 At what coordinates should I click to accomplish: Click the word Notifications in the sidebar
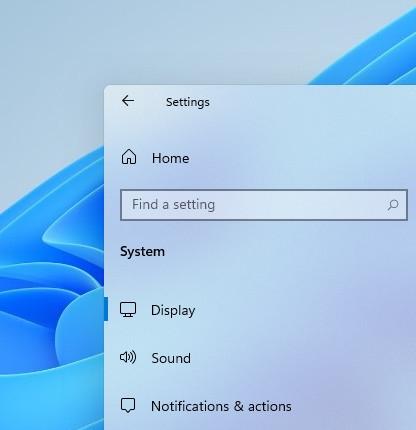pyautogui.click(x=190, y=406)
